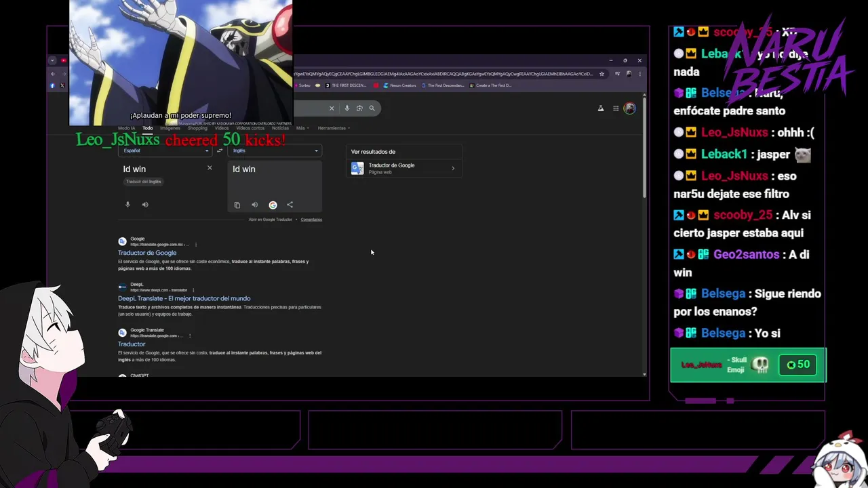
Task: Open more options for the DeepL result
Action: pos(193,290)
